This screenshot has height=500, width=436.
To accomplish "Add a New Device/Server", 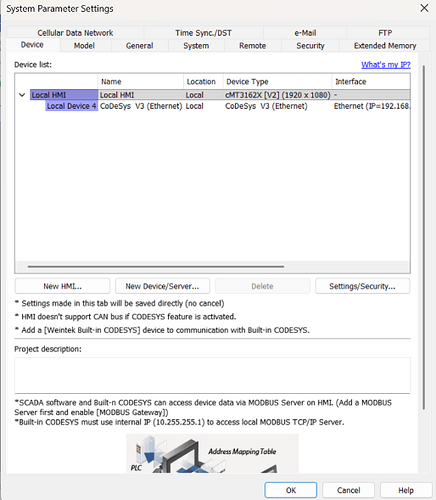I will click(x=162, y=286).
